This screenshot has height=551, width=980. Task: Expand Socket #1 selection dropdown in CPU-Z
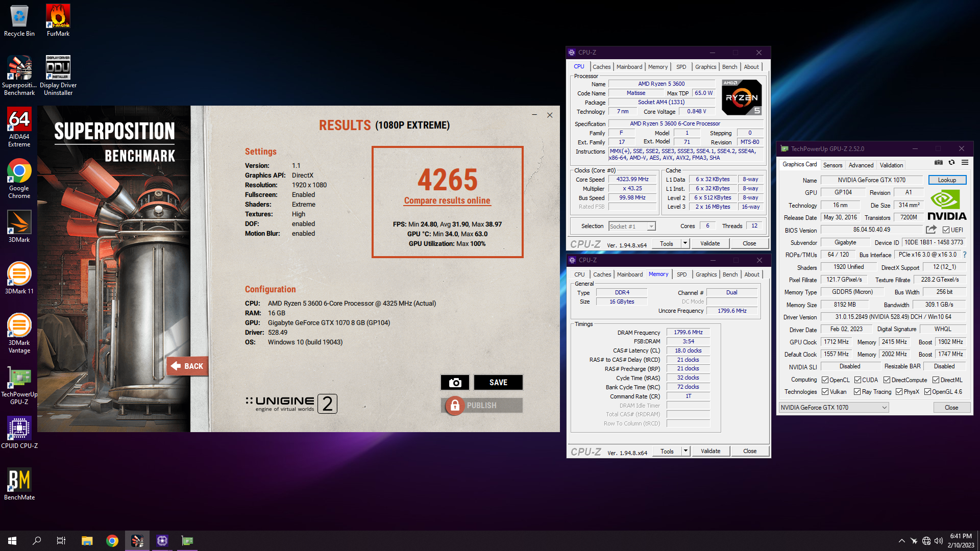[651, 227]
